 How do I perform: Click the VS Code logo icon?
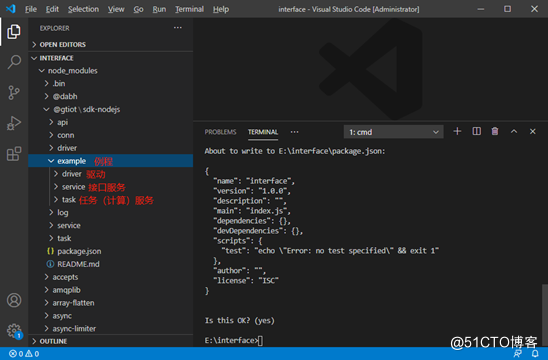tap(11, 9)
